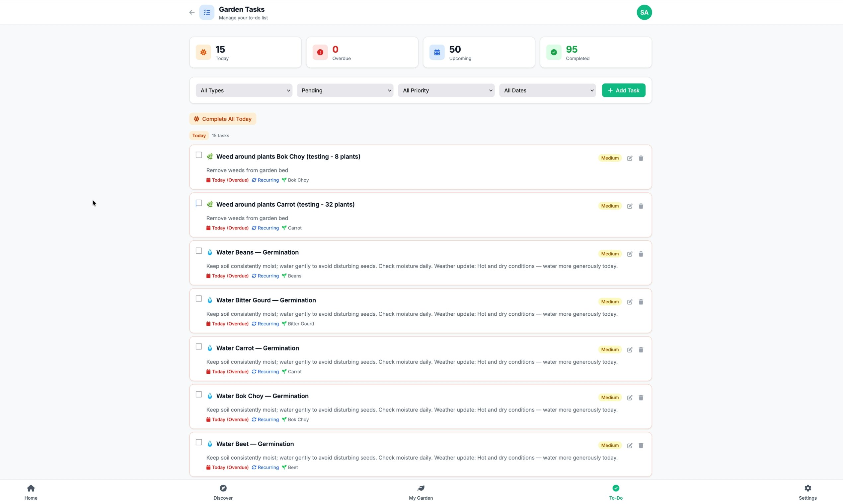Screen dimensions: 843x504
Task: Open the All Types filter dropdown
Action: coord(243,90)
